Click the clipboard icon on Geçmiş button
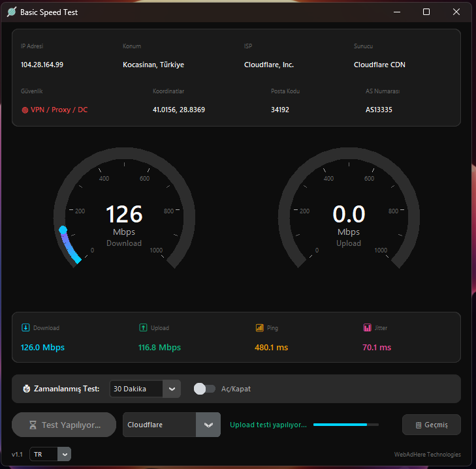 pos(419,425)
